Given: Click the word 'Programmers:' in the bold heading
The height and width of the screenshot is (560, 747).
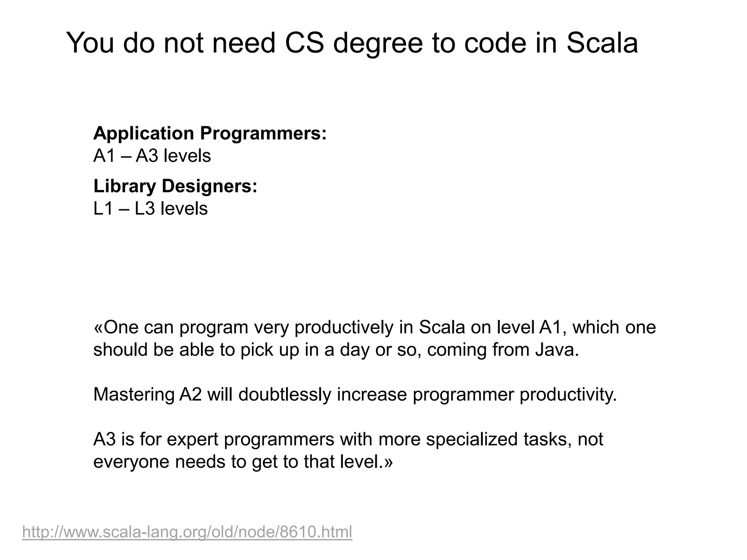Looking at the screenshot, I should click(263, 133).
